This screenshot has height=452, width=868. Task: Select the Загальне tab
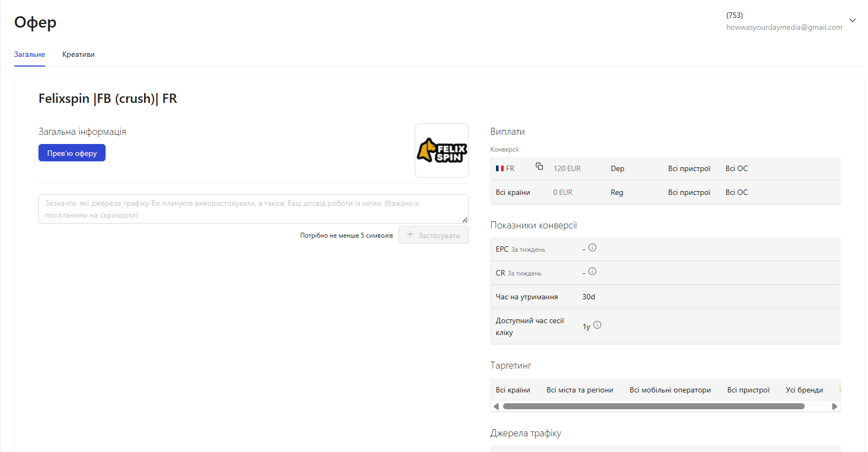pyautogui.click(x=29, y=54)
